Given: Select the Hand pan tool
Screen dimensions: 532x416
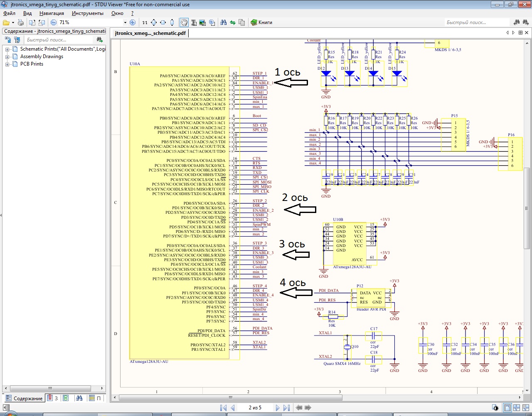Looking at the screenshot, I should tap(184, 22).
